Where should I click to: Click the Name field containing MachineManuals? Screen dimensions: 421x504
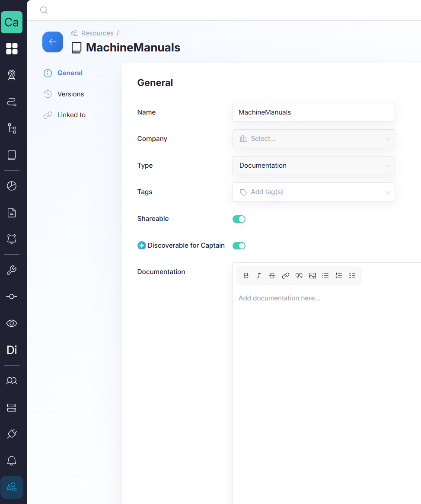[x=314, y=112]
